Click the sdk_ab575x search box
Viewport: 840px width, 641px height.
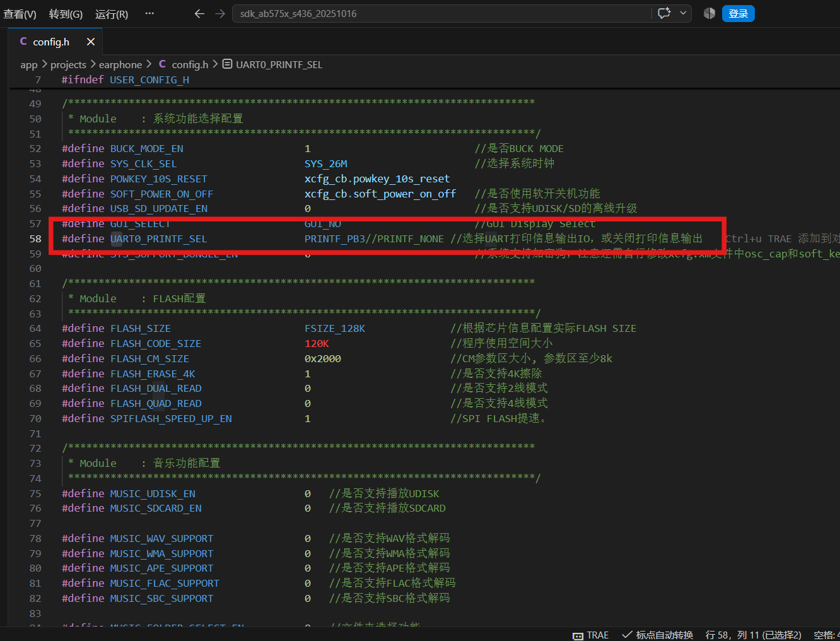click(x=441, y=13)
